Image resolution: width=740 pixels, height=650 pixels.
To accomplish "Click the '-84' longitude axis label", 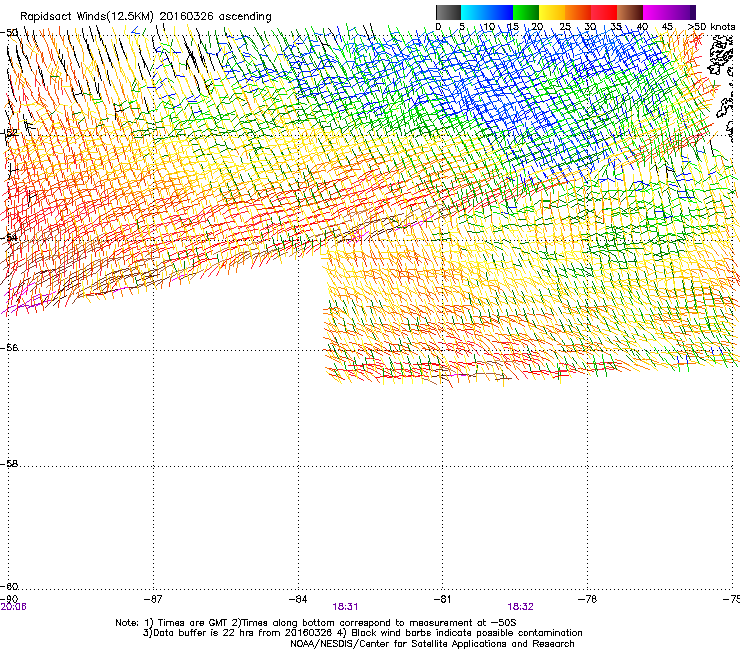I will pyautogui.click(x=298, y=599).
